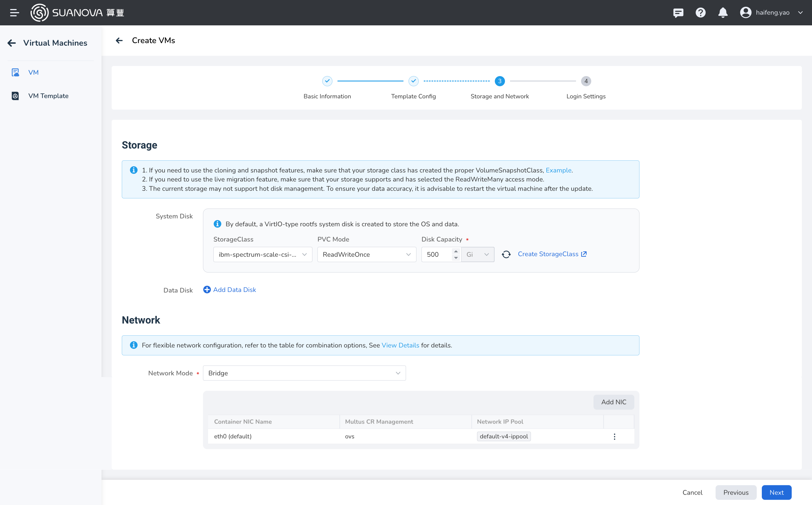Click the VM sidebar icon
The image size is (812, 505).
click(x=15, y=72)
